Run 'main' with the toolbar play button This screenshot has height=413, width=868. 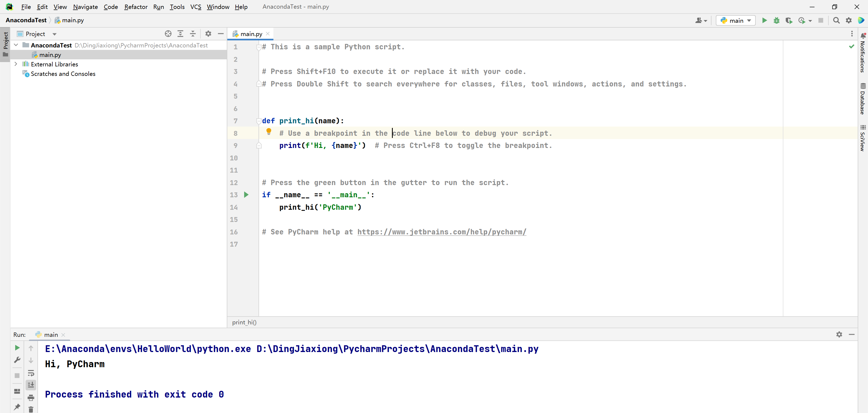[x=764, y=21]
